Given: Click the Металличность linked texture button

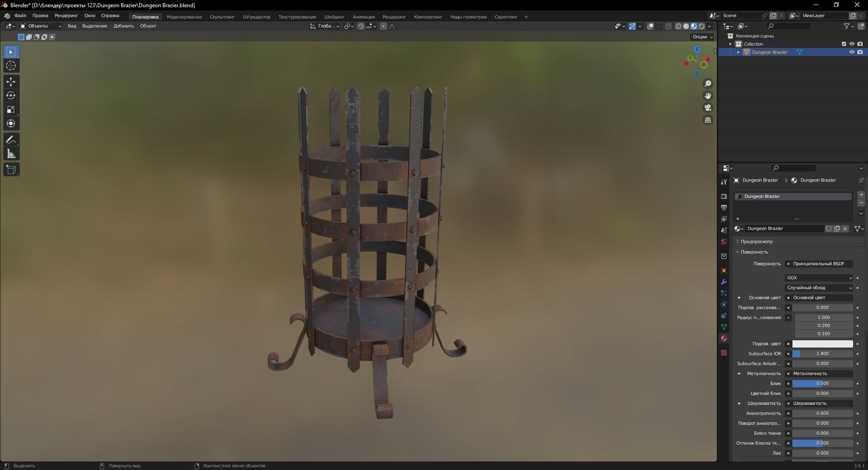Looking at the screenshot, I should pyautogui.click(x=819, y=374).
